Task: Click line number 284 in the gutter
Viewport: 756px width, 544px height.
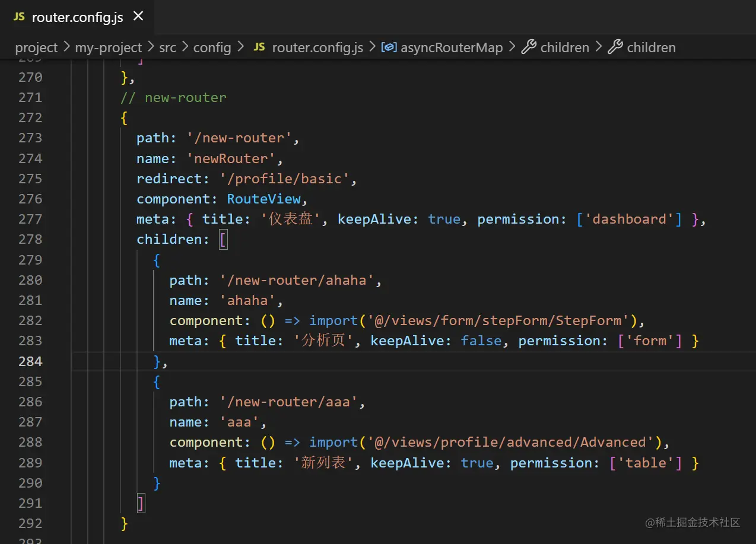Action: point(30,361)
